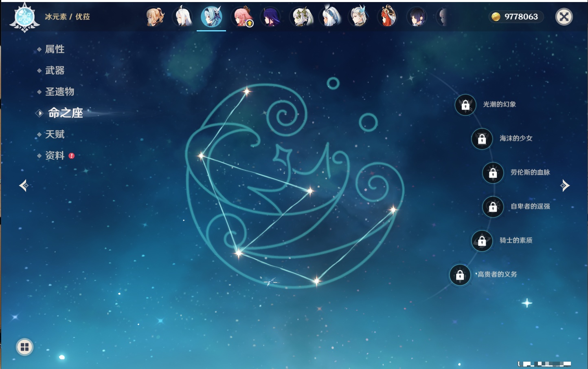Select the white-haired portrait with blue hat

pos(330,17)
